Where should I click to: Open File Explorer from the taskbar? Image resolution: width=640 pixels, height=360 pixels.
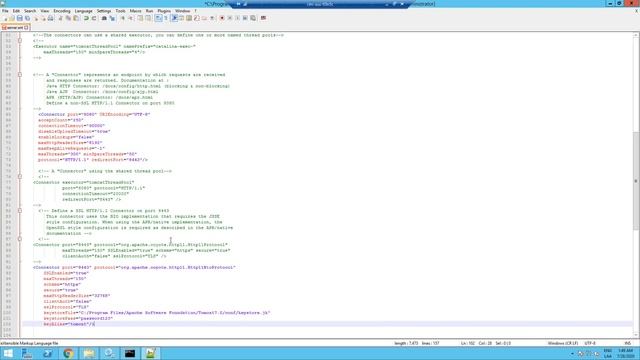coord(89,353)
